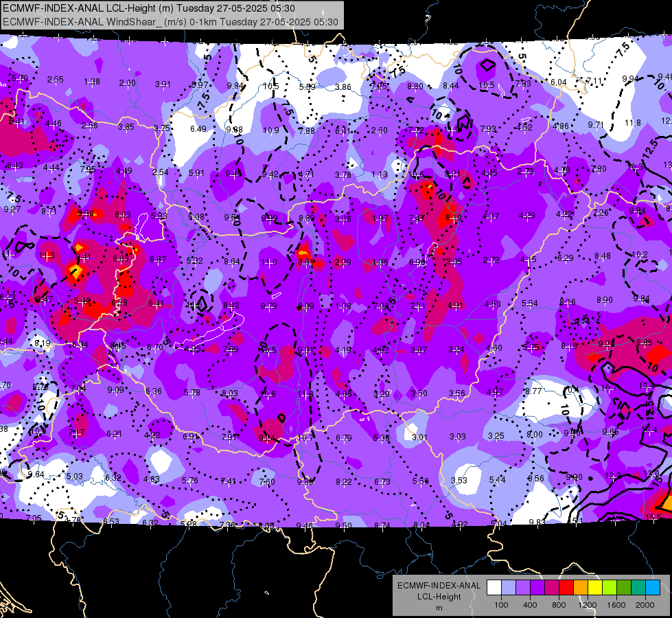
Task: Click the wind shear value '2.72'
Action: click(491, 260)
